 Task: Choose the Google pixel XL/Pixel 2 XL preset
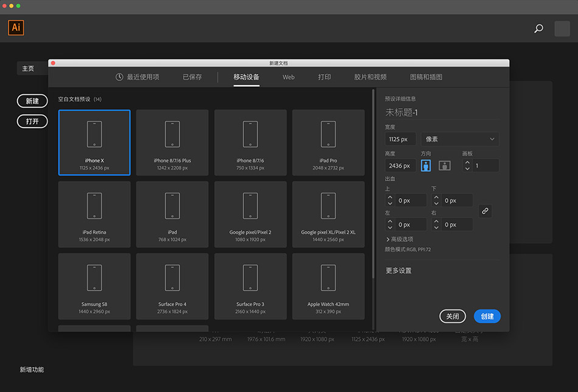point(329,214)
